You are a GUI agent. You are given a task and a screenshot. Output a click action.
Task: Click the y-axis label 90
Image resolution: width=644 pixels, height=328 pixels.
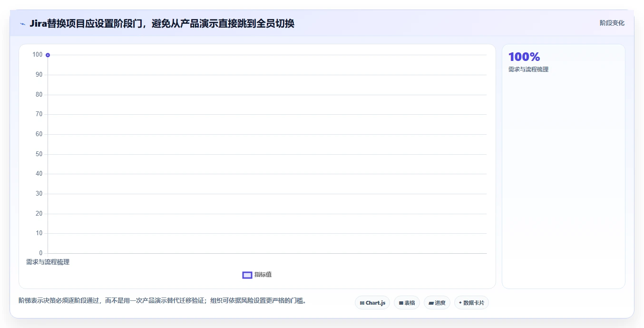tap(39, 75)
